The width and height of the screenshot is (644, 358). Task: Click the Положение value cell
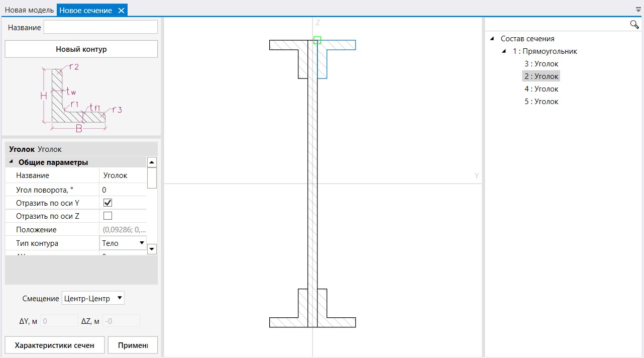[123, 230]
